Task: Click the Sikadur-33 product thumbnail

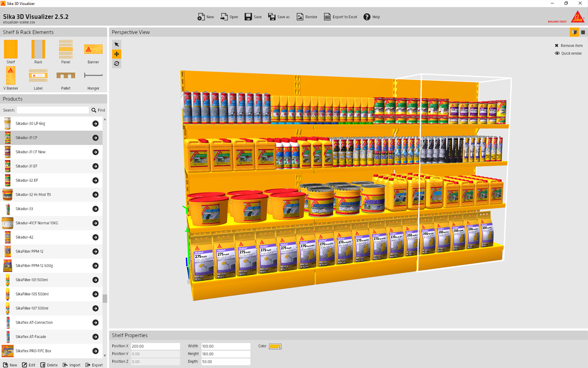Action: coord(7,209)
